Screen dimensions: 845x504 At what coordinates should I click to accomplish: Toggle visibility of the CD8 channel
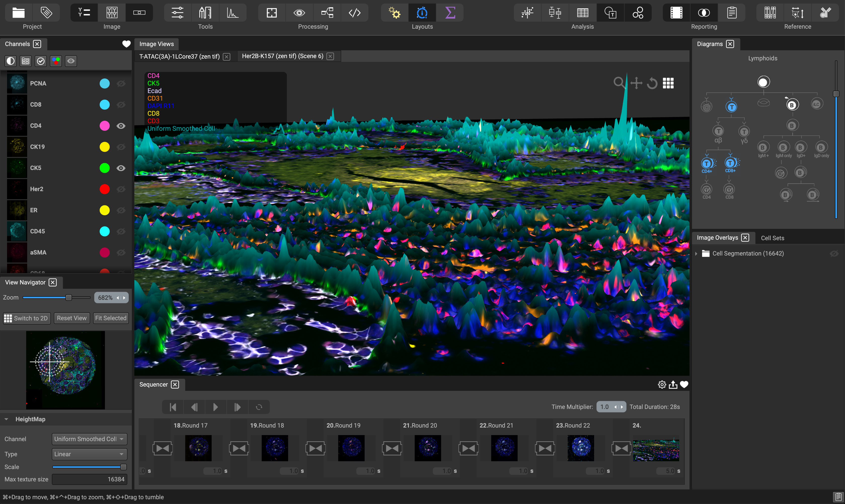[x=121, y=105]
